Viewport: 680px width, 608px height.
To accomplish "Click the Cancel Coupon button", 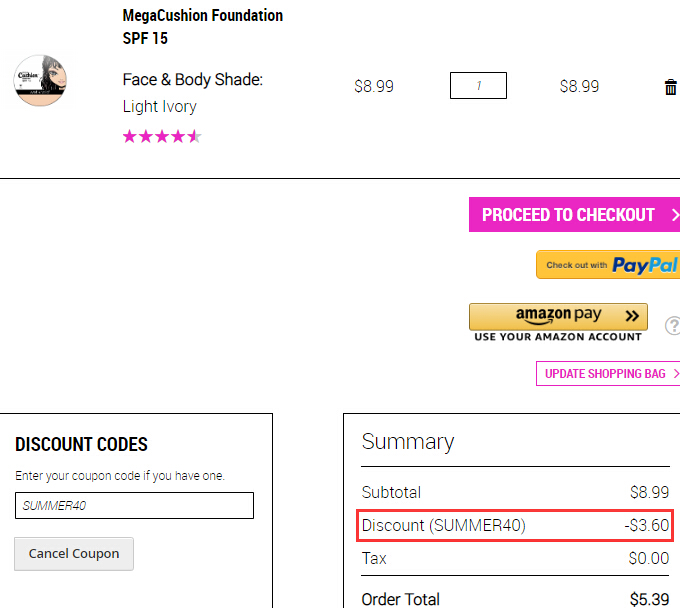I will pos(74,554).
